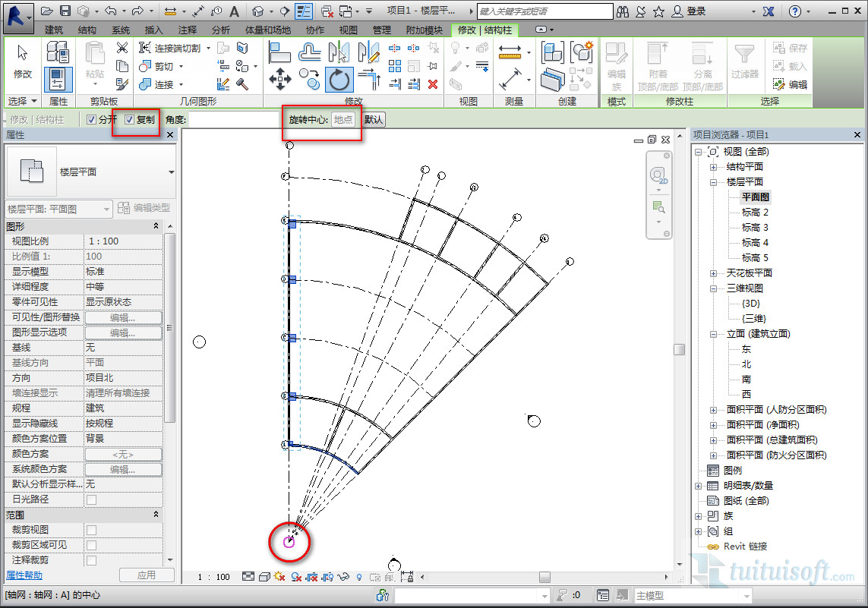Enable the Sun Path (日光路径) checkbox
This screenshot has width=868, height=608.
click(x=91, y=499)
